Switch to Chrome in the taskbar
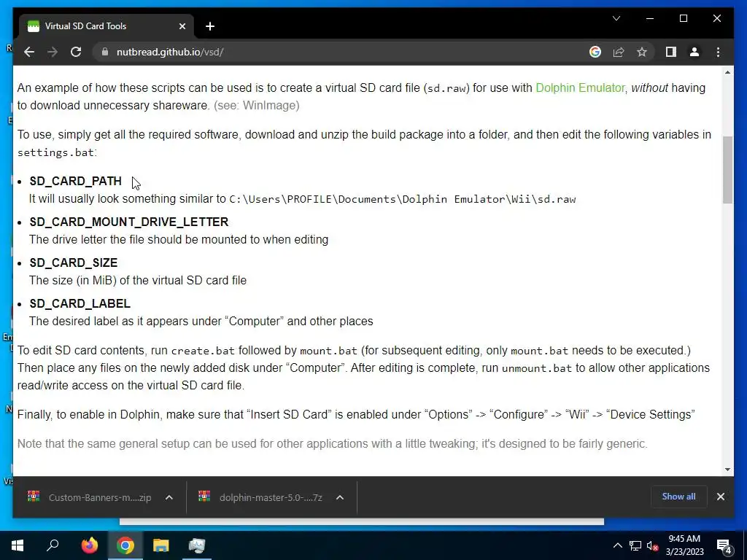Screen dimensions: 747x560 click(125, 545)
